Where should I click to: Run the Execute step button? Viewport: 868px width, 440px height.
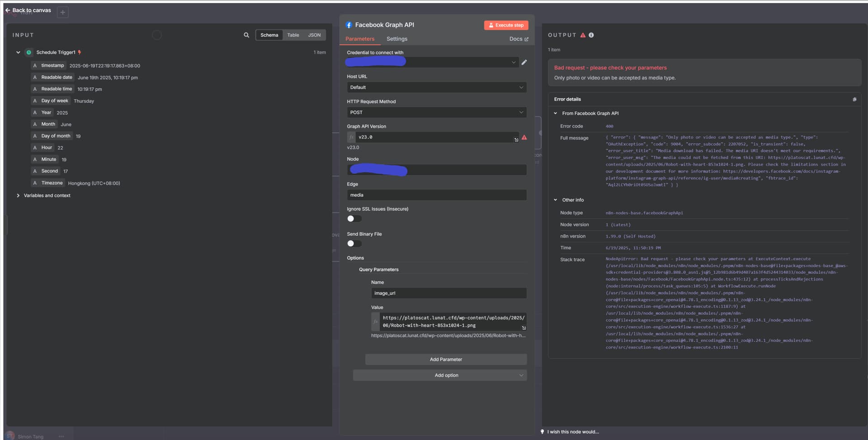click(x=506, y=25)
